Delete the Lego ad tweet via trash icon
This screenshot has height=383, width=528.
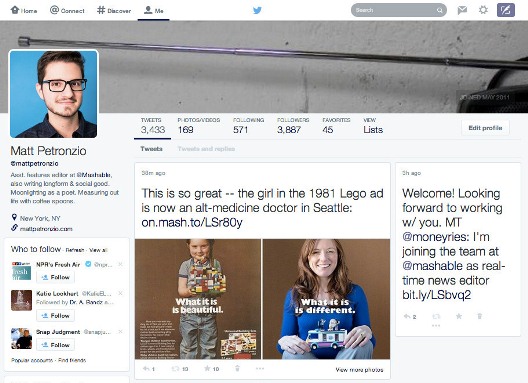tap(237, 368)
